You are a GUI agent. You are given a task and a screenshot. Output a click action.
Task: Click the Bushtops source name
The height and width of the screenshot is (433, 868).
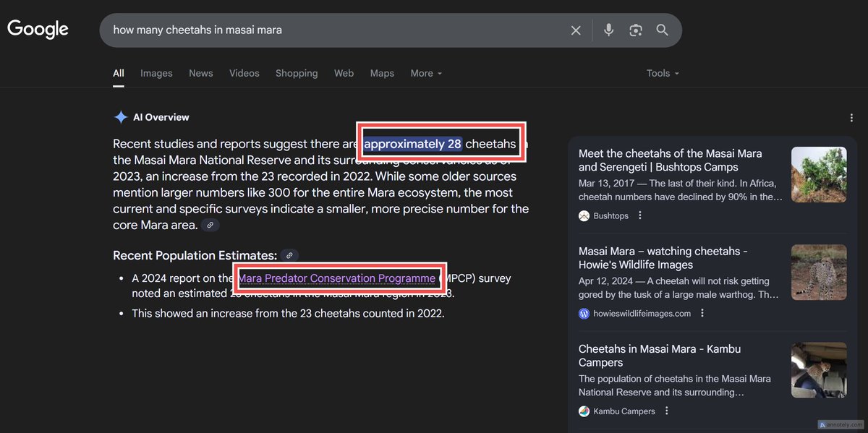pyautogui.click(x=611, y=215)
